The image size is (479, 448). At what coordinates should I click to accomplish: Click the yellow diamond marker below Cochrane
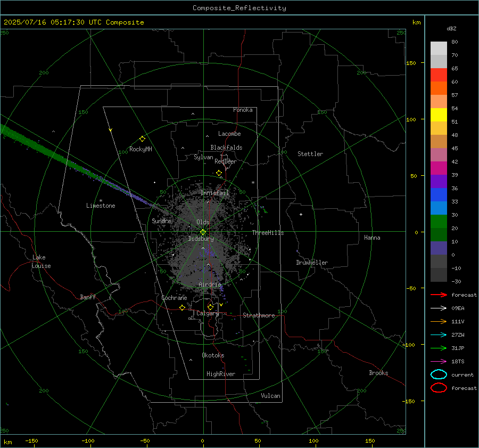point(182,308)
